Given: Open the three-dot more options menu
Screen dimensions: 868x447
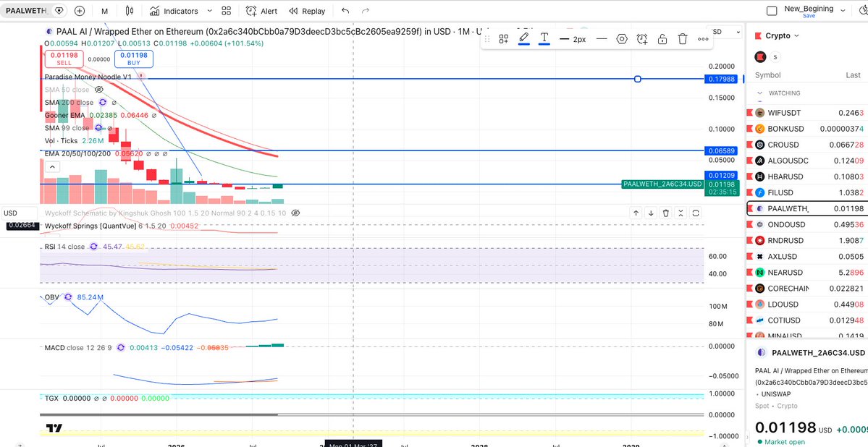Looking at the screenshot, I should click(x=702, y=39).
